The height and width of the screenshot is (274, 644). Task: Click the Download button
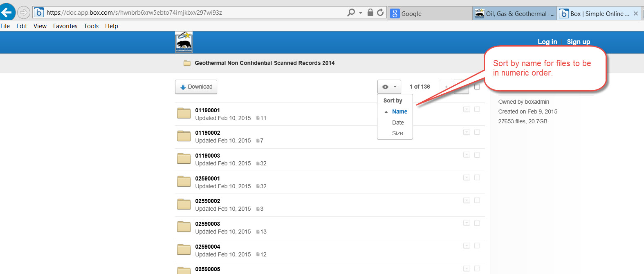(196, 87)
